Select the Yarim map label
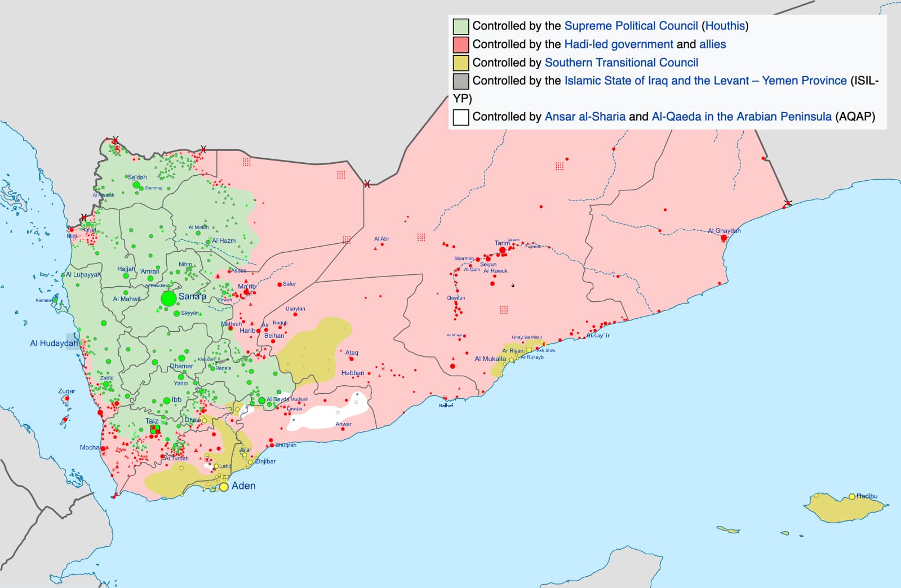Screen dimensions: 901x588 [181, 384]
